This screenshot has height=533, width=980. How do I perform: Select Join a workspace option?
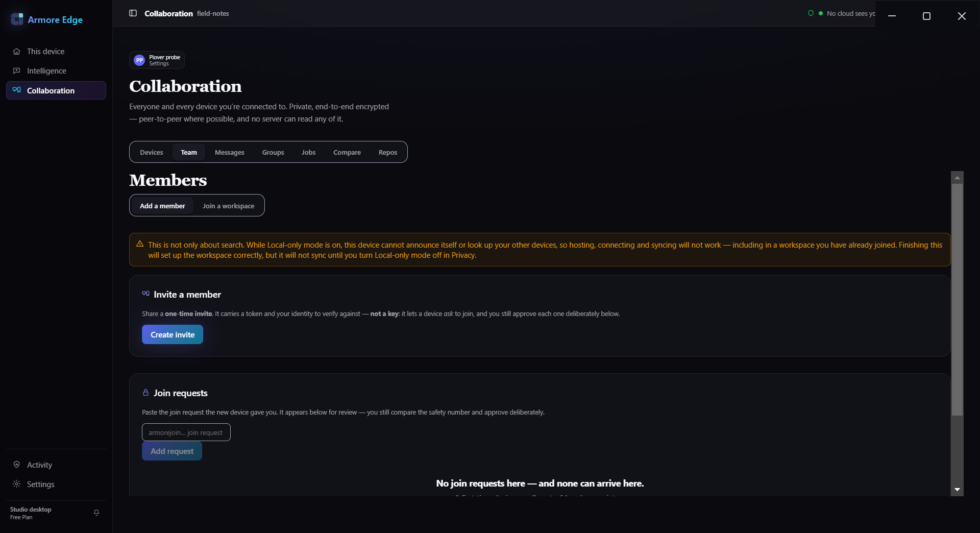pos(228,206)
